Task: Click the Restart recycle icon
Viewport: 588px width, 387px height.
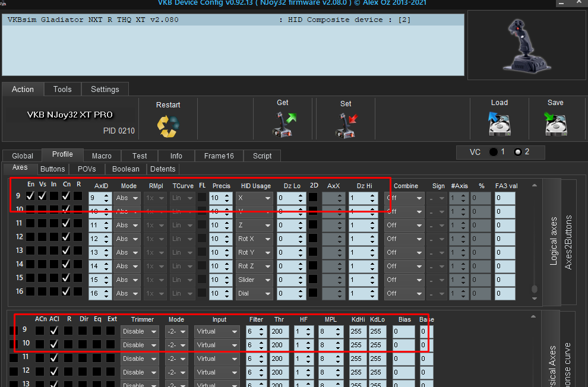Action: (168, 126)
